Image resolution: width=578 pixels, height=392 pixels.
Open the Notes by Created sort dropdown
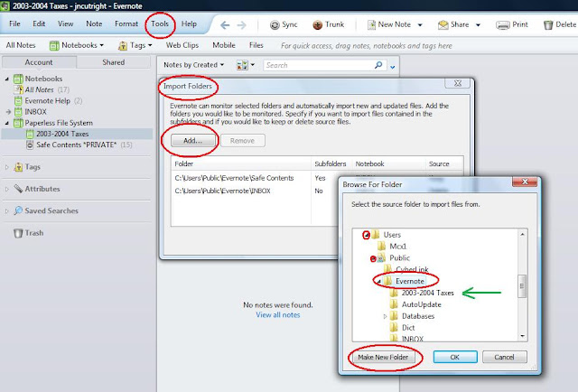[193, 65]
